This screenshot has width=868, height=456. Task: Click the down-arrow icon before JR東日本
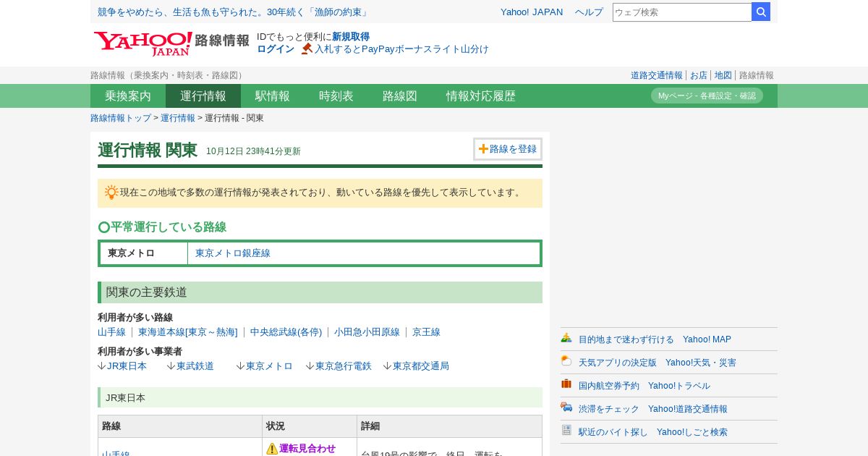click(x=102, y=366)
